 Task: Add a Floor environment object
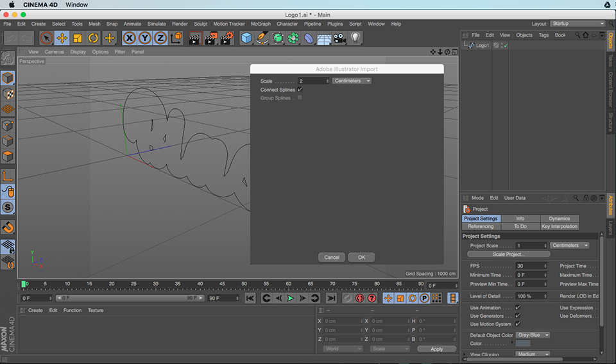(324, 38)
